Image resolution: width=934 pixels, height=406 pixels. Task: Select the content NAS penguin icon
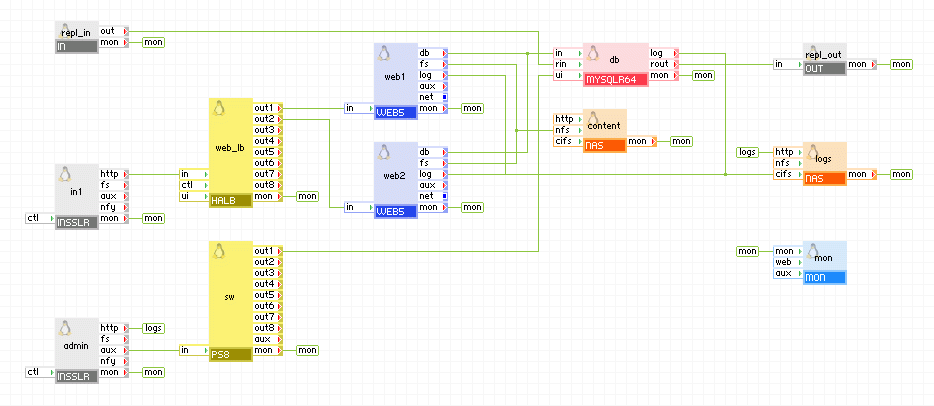593,118
